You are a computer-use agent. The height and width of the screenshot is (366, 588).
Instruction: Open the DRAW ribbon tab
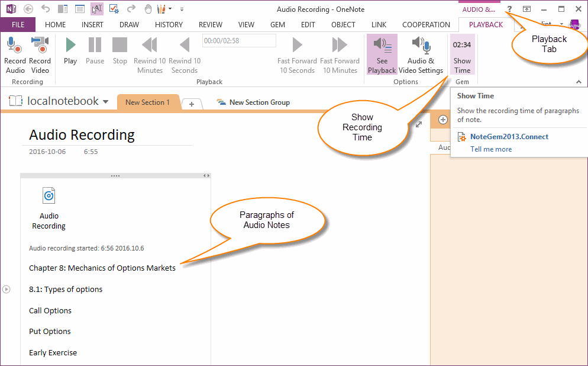coord(130,25)
